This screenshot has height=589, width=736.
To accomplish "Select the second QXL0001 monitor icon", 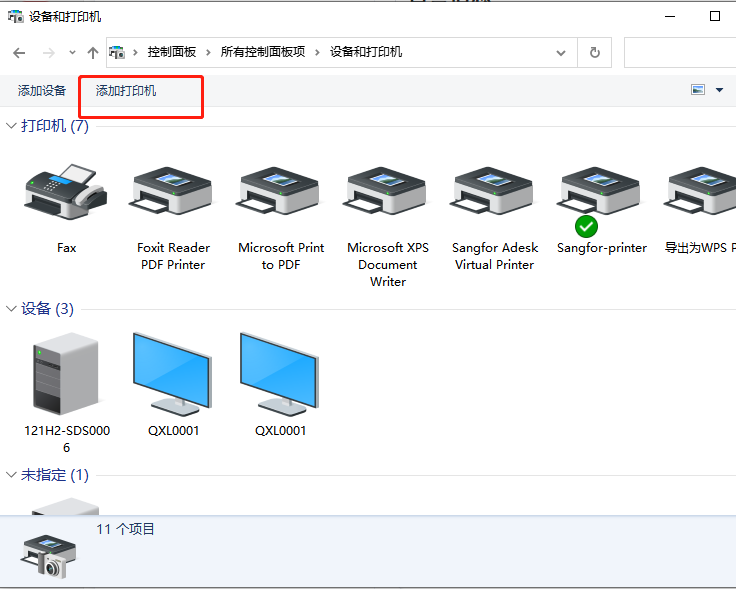I will (x=279, y=375).
